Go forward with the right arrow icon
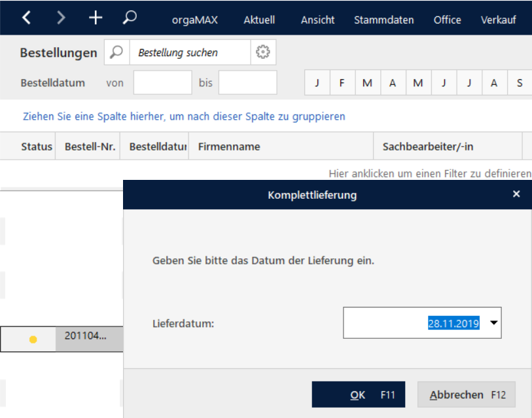 pos(61,17)
